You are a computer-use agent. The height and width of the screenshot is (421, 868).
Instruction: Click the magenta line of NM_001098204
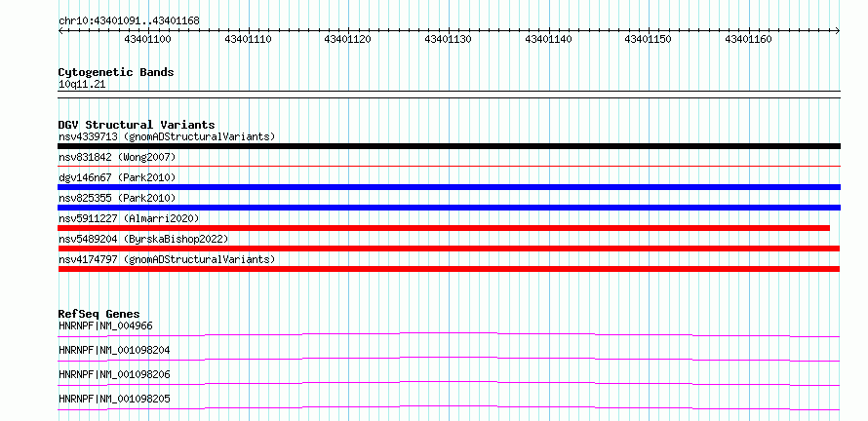tap(449, 358)
